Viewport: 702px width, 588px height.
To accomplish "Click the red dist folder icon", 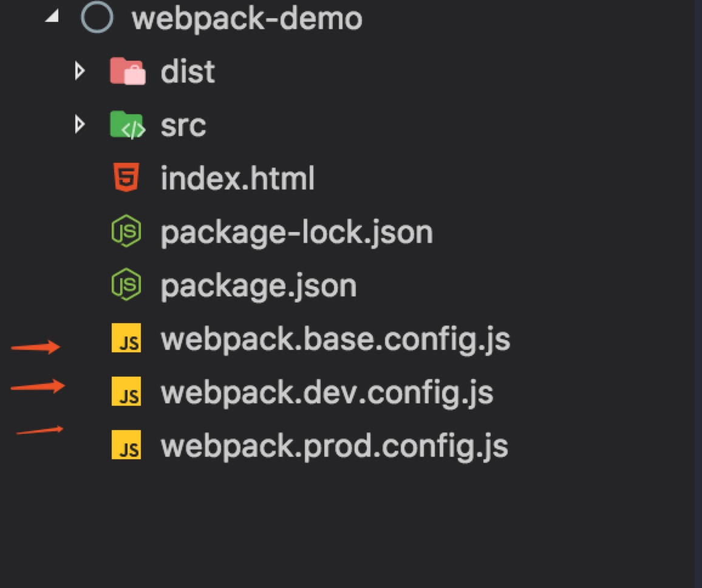I will (127, 71).
